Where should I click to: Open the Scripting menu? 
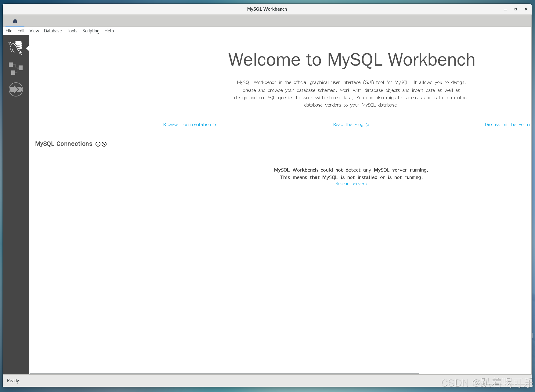91,31
